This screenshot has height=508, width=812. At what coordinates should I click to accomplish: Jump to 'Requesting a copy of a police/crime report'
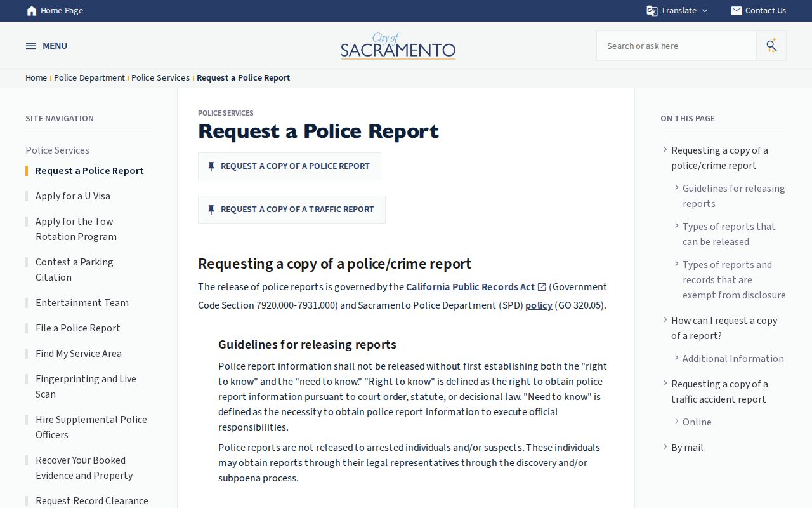(719, 158)
